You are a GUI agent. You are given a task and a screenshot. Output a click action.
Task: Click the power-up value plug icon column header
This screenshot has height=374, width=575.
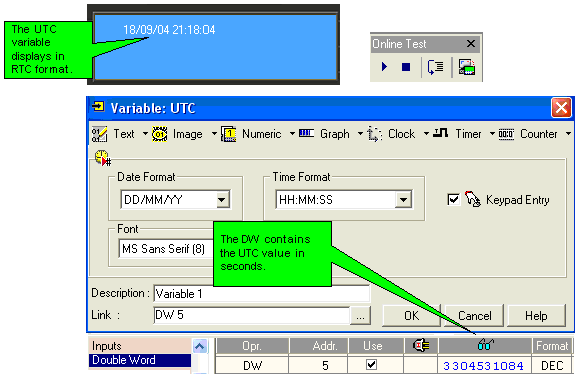tap(421, 345)
